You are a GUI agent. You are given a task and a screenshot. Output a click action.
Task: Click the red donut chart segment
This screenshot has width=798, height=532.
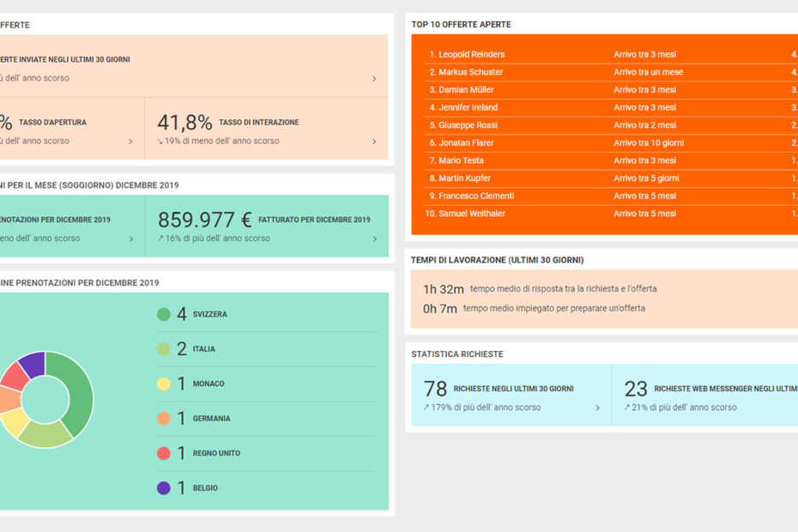tap(16, 378)
